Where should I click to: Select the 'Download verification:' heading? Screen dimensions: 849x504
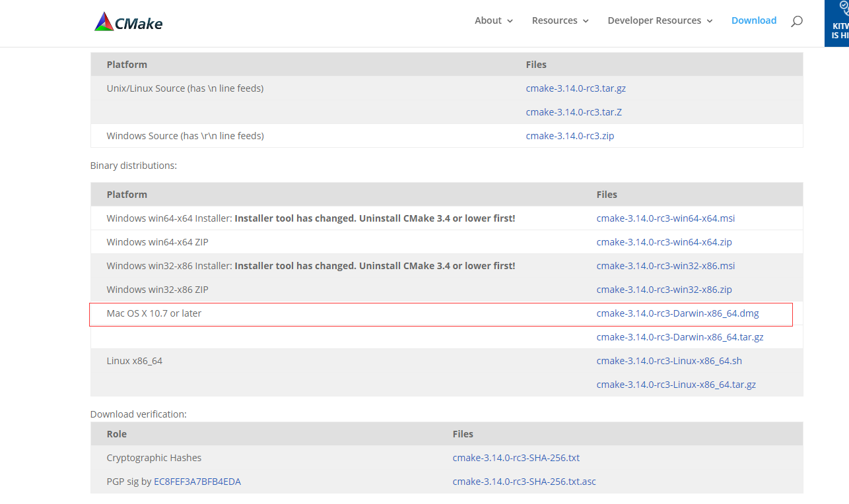click(139, 414)
